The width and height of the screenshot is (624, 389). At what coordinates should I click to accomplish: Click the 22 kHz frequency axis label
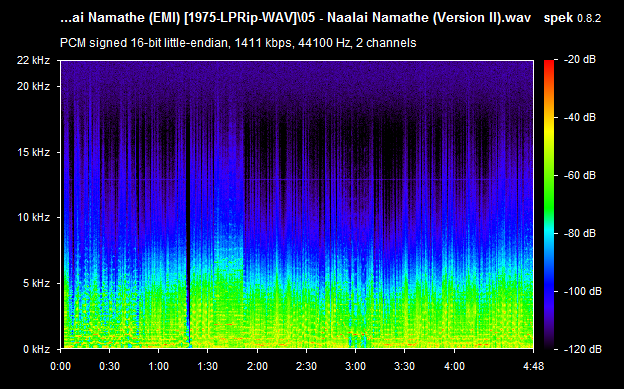click(x=33, y=61)
